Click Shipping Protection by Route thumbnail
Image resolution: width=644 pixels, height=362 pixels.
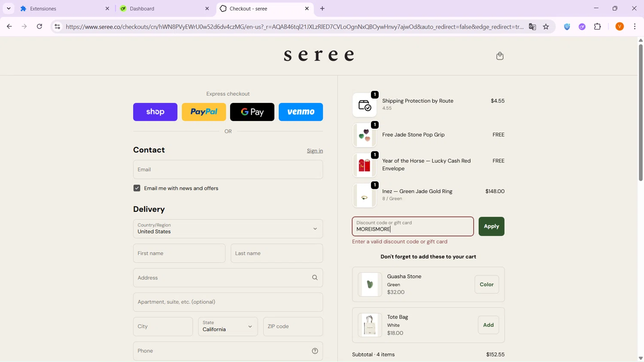pos(365,105)
